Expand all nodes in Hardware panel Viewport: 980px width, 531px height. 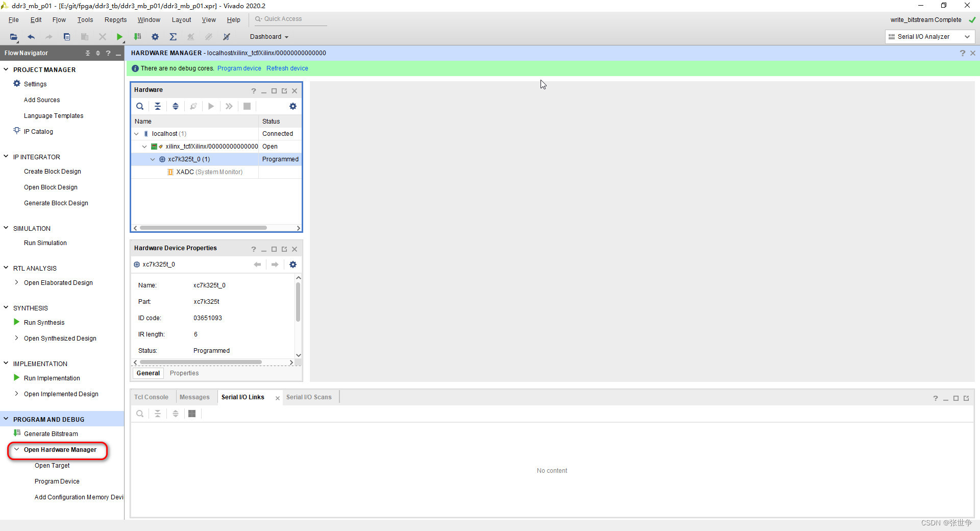(x=176, y=106)
